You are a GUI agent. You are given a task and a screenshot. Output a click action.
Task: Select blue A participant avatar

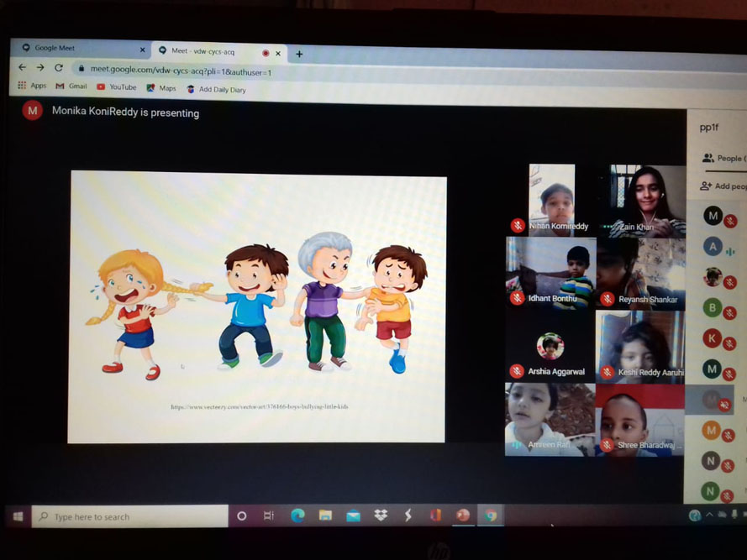click(x=713, y=247)
